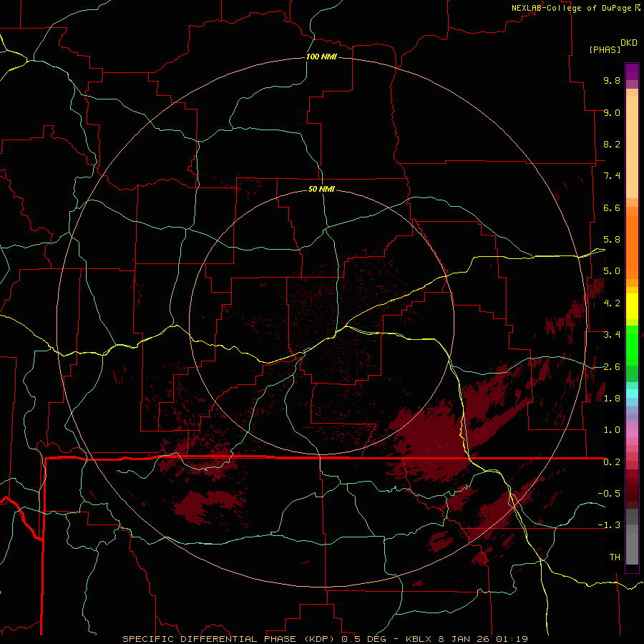Screen dimensions: 644x644
Task: Click the 4.2 scale value
Action: tap(612, 303)
